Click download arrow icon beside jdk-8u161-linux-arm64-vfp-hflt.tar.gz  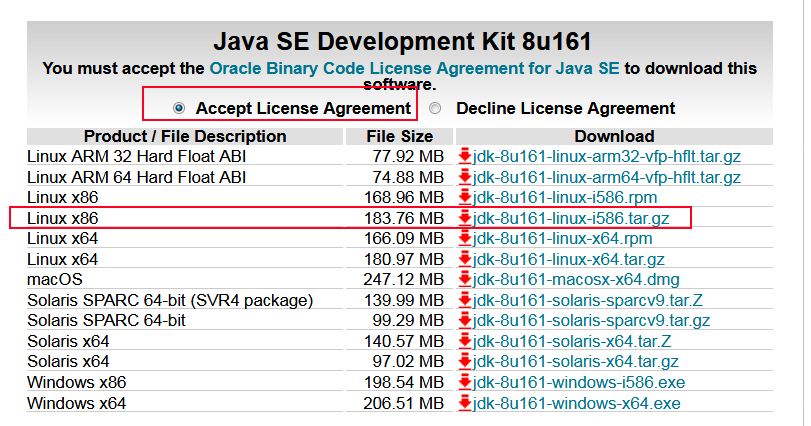point(464,177)
